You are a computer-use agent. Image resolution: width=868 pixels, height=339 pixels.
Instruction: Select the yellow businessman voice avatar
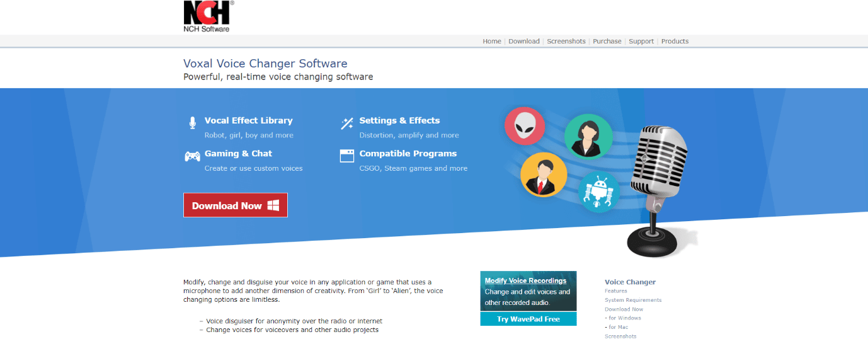click(x=544, y=175)
